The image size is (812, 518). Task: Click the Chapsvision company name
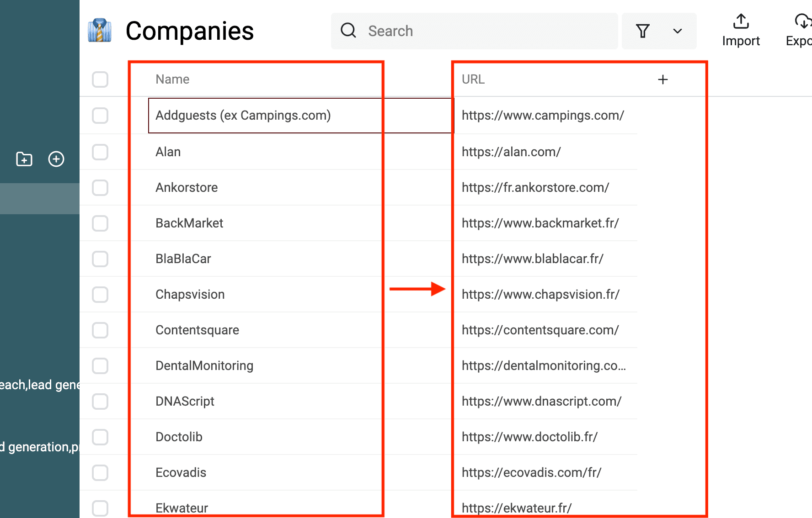point(190,294)
